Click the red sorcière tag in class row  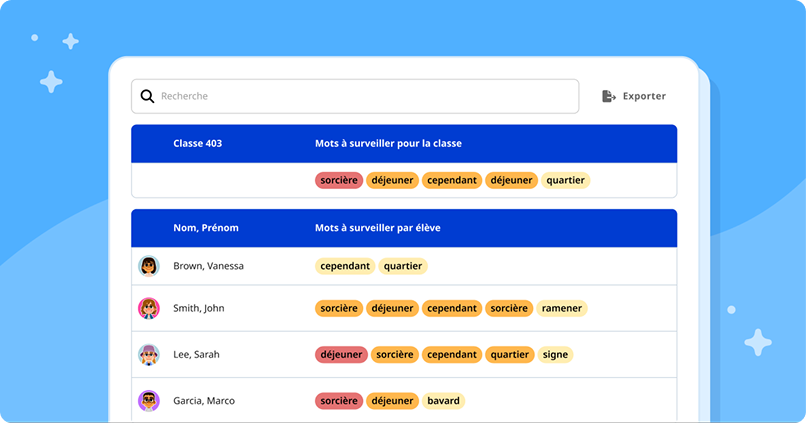click(x=339, y=180)
